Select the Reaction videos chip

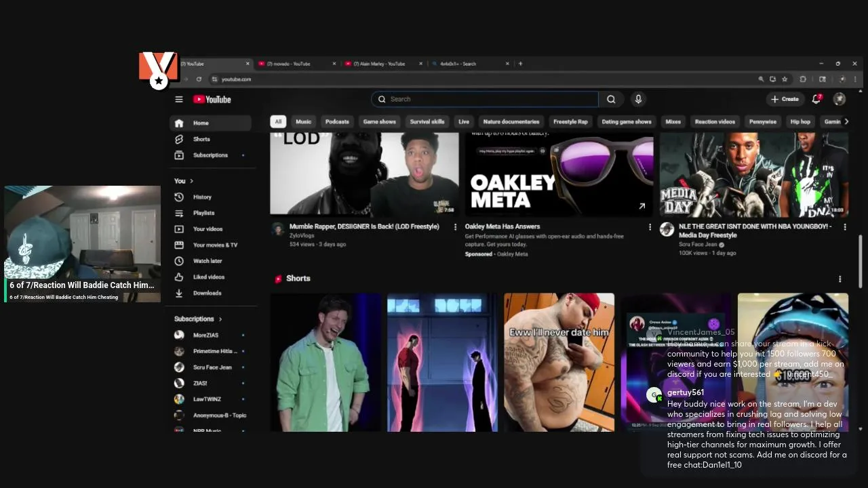[x=715, y=121]
